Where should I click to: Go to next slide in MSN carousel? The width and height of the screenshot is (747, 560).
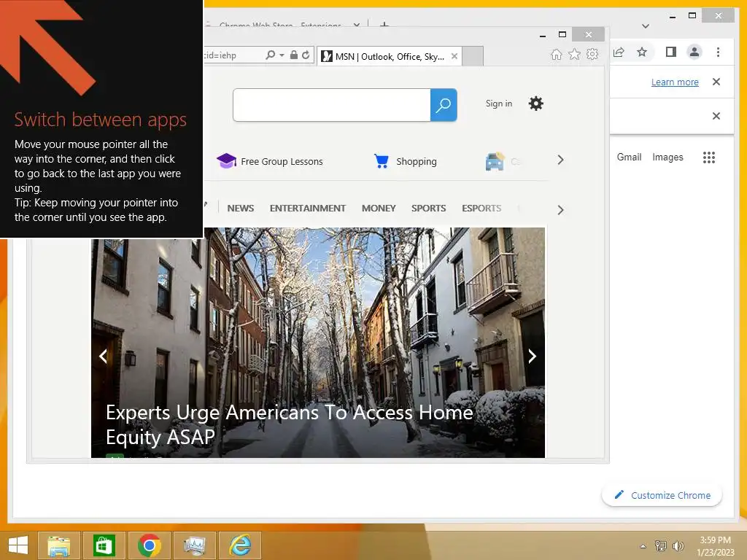coord(532,356)
